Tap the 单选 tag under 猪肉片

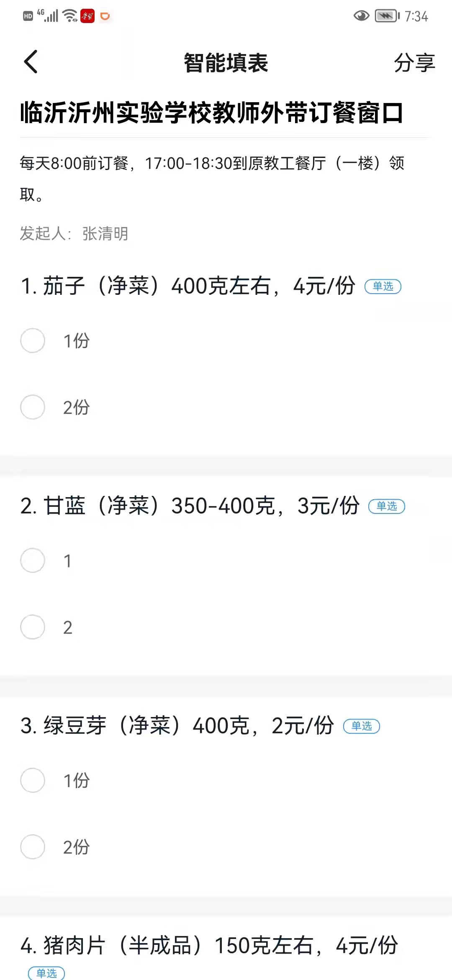point(46,973)
